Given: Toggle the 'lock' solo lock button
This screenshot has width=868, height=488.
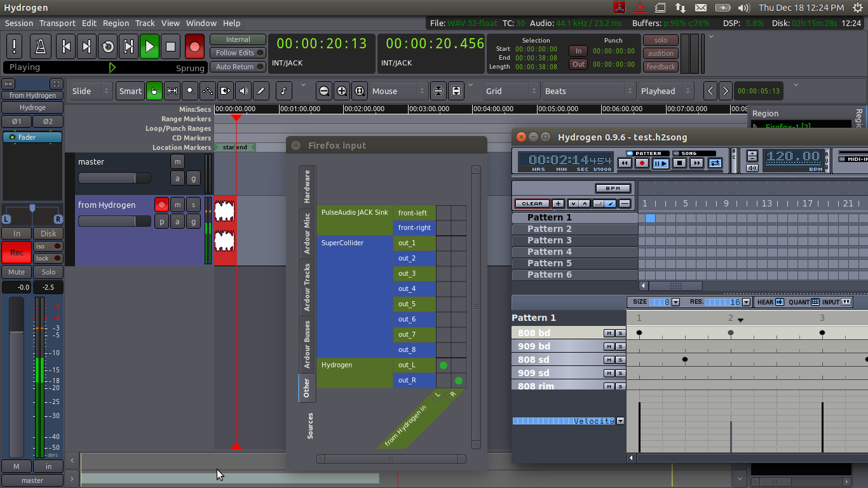Looking at the screenshot, I should click(48, 259).
